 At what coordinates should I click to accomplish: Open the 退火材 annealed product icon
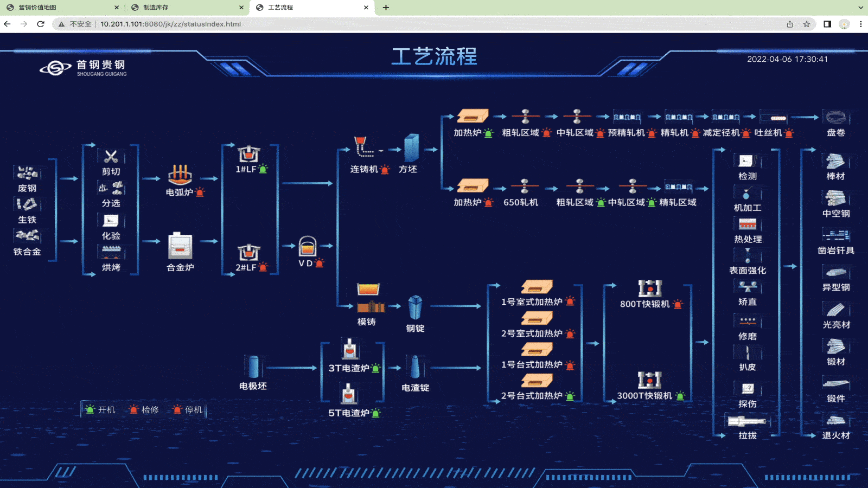tap(836, 420)
